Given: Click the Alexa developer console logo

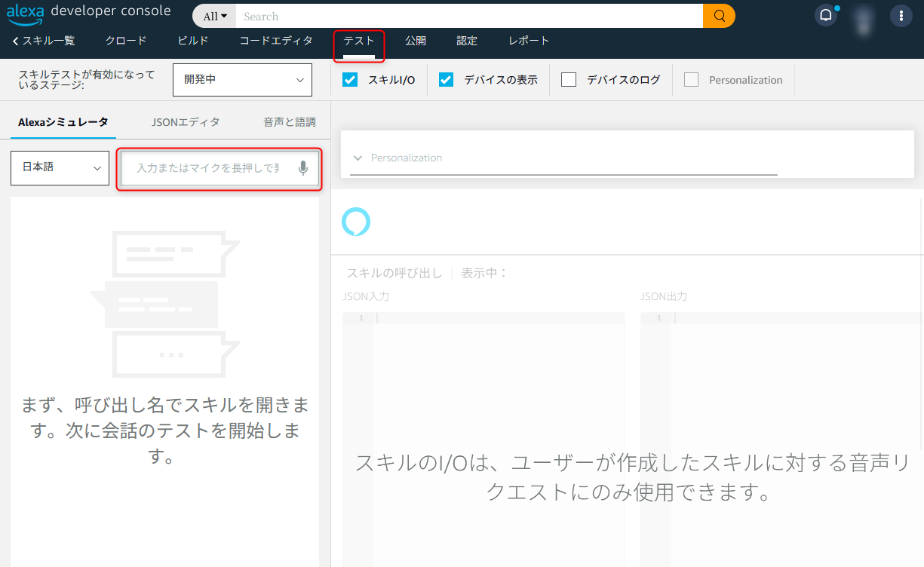Looking at the screenshot, I should (x=88, y=11).
